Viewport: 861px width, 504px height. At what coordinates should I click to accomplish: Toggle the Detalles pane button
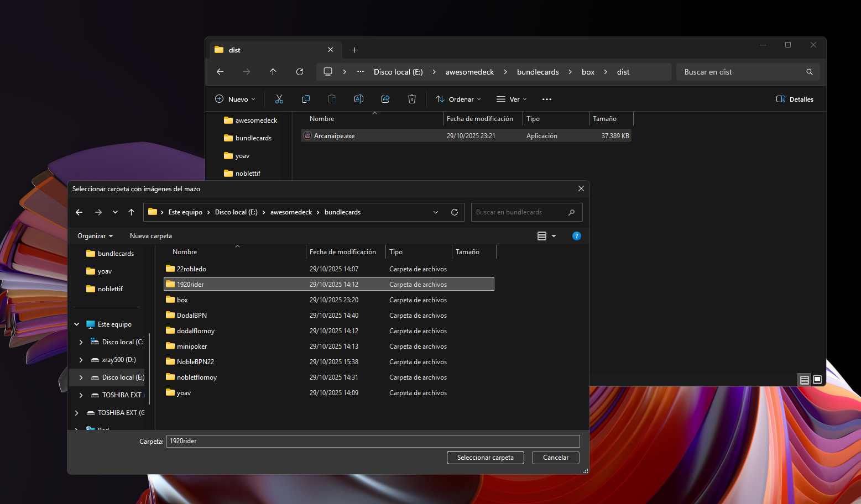click(795, 99)
